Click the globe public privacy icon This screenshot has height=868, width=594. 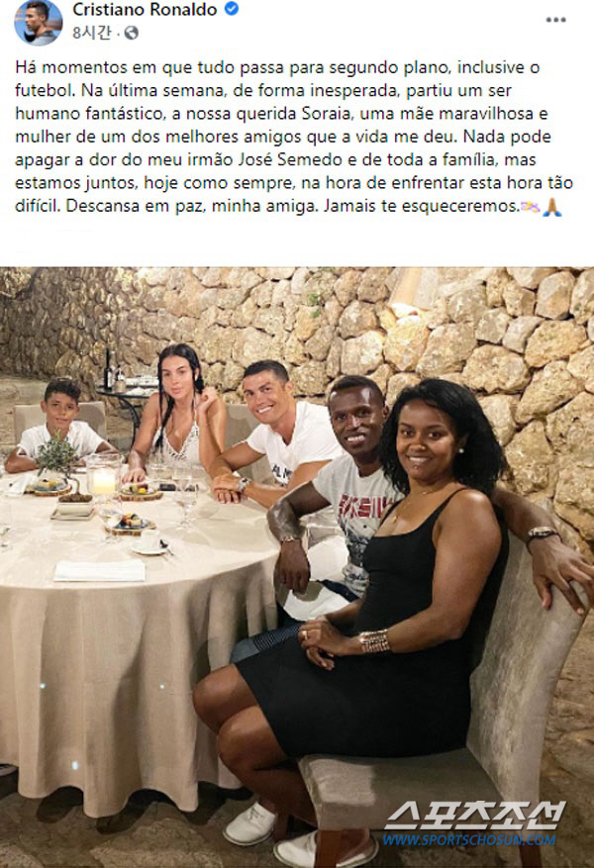(131, 34)
